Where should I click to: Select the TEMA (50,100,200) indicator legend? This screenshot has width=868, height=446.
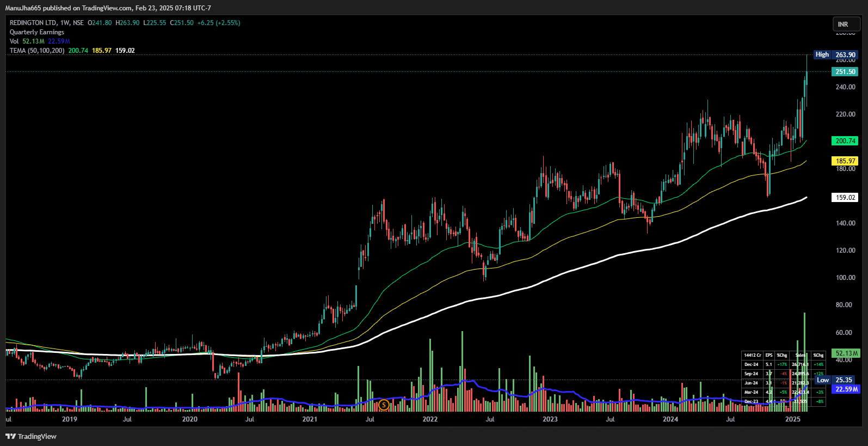[37, 51]
